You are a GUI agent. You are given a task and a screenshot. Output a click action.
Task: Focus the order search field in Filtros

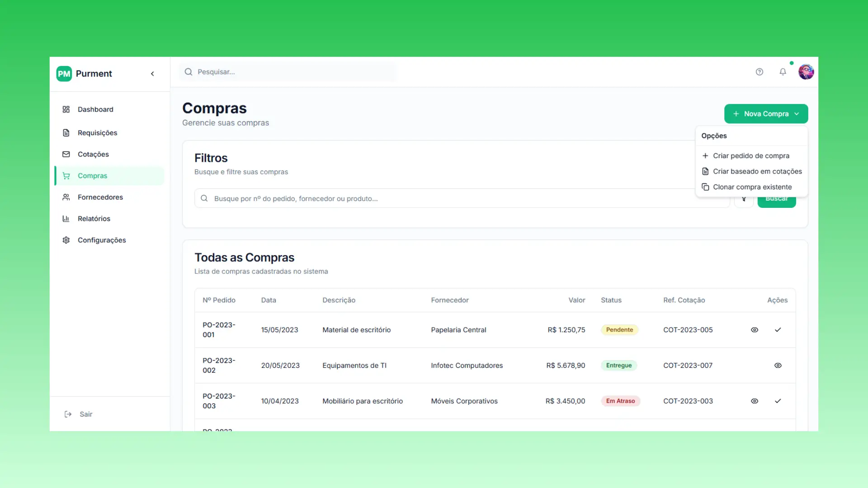coord(462,198)
